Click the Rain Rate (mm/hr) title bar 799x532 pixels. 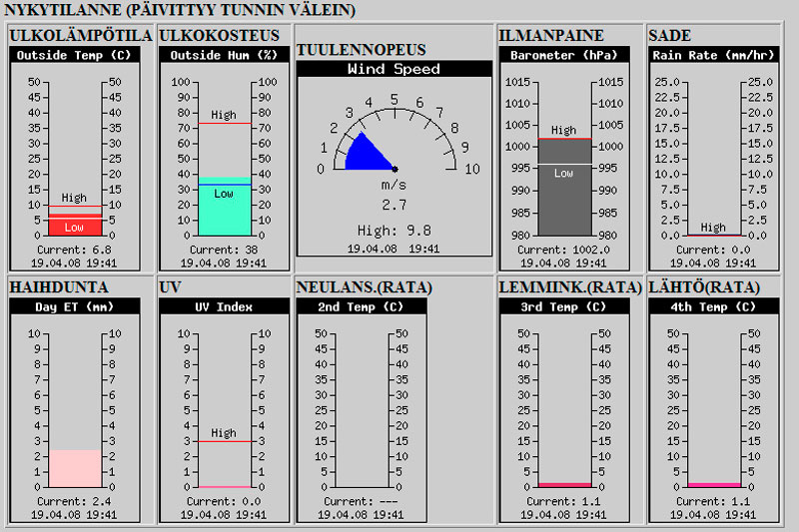point(713,55)
